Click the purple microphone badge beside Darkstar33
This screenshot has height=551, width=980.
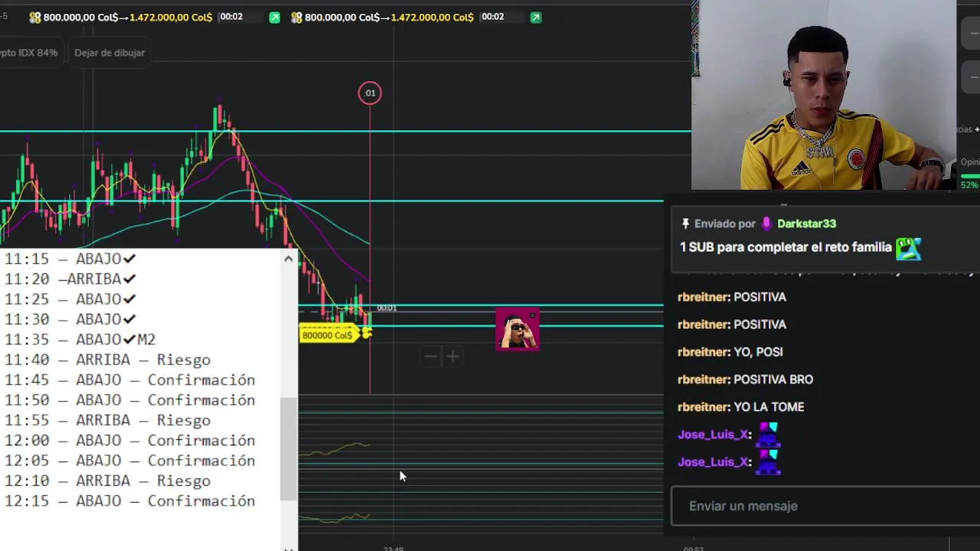tap(767, 223)
